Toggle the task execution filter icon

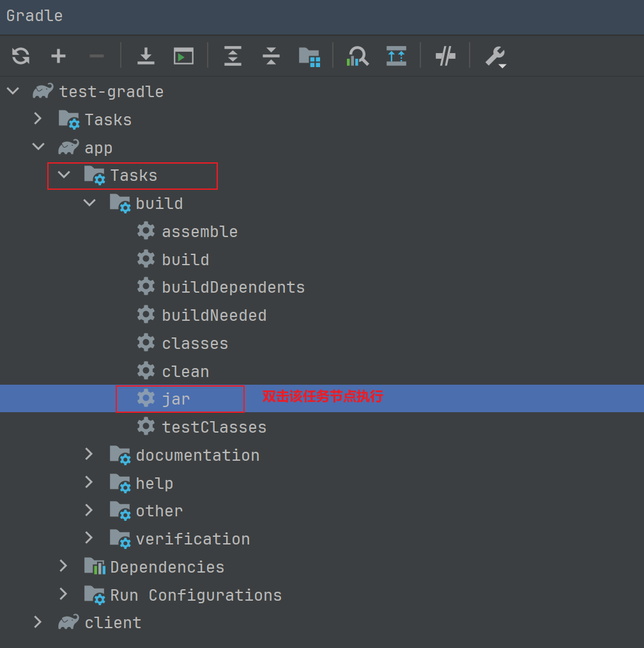(445, 56)
